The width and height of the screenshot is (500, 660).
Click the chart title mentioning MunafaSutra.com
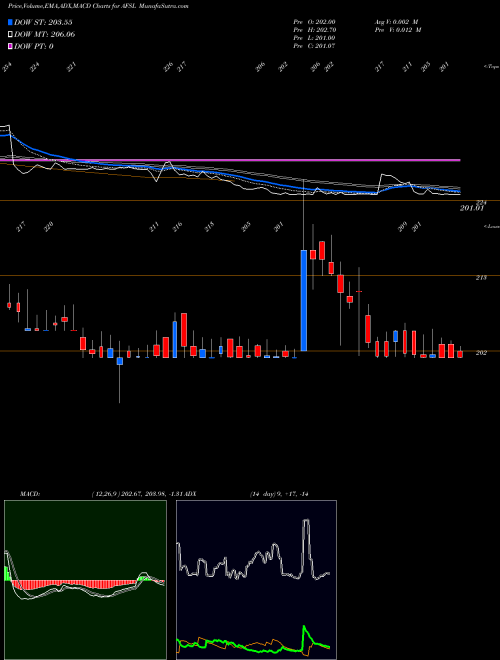click(98, 6)
